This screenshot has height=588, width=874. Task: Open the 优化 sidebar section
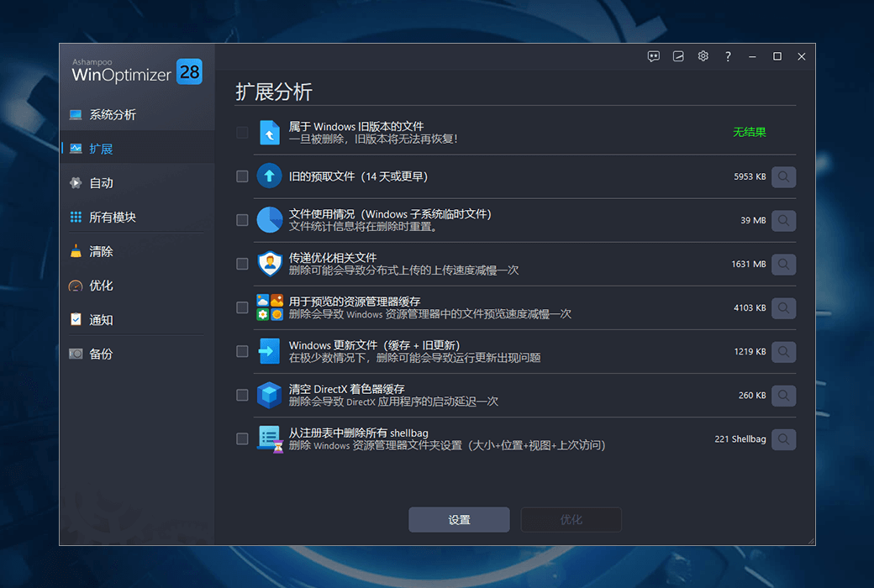coord(137,286)
